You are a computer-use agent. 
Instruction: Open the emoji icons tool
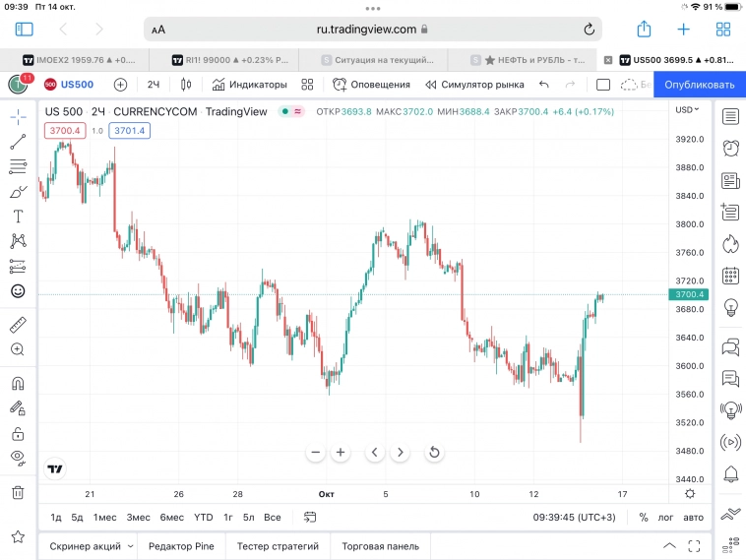pos(18,291)
